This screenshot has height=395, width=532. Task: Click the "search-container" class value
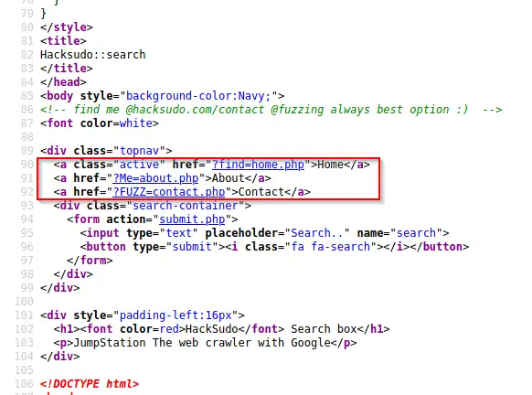tap(186, 206)
